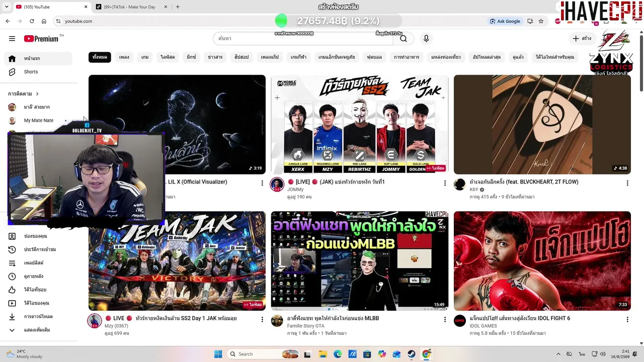Click the Ask Google button in address bar

(505, 21)
